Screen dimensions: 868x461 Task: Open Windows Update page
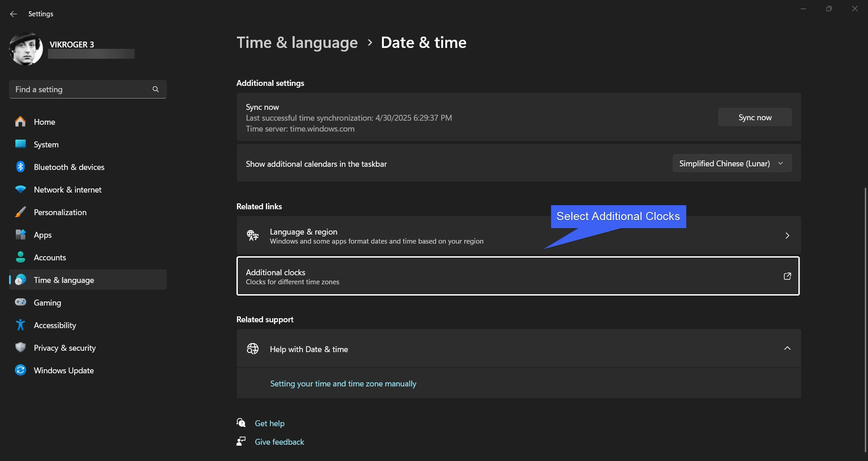pyautogui.click(x=63, y=371)
